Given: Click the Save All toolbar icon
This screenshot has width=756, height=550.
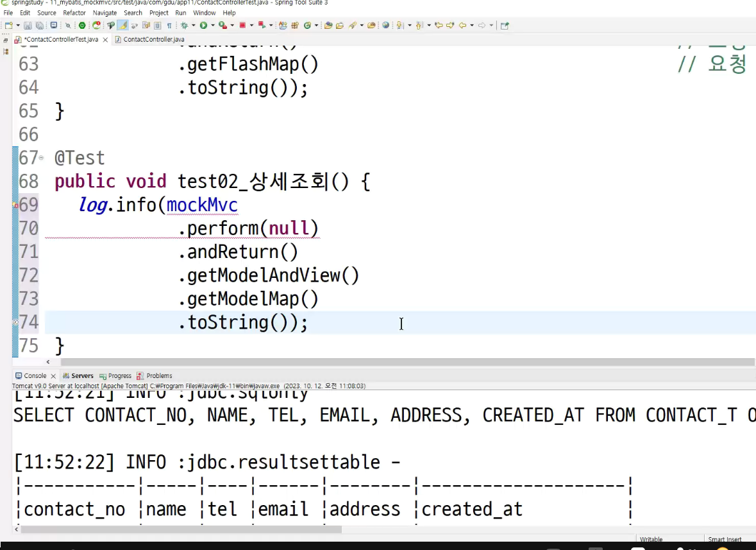Looking at the screenshot, I should (x=40, y=26).
